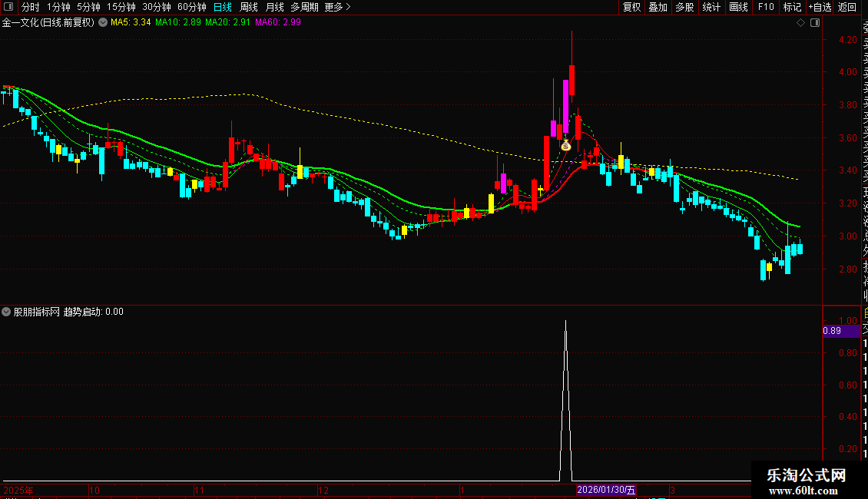Click the 2026/01/30/五 date marker
The image size is (868, 499).
point(606,490)
